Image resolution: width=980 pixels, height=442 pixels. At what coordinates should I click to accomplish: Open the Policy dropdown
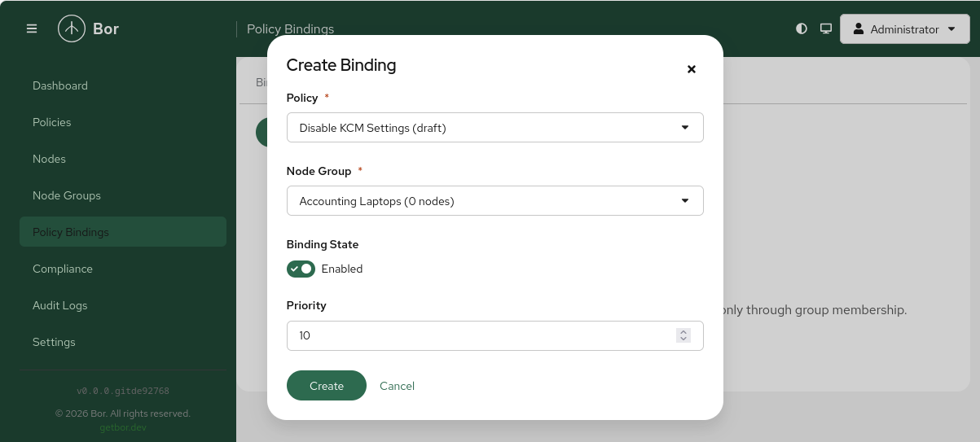click(494, 128)
